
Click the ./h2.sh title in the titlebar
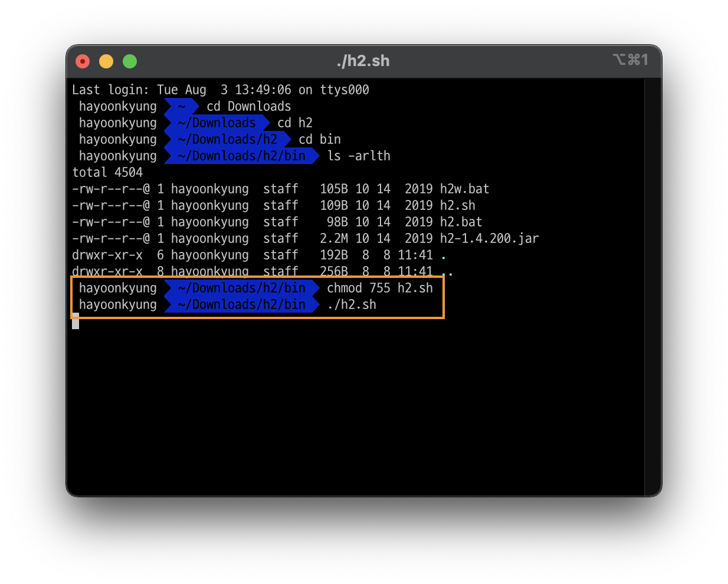tap(363, 60)
